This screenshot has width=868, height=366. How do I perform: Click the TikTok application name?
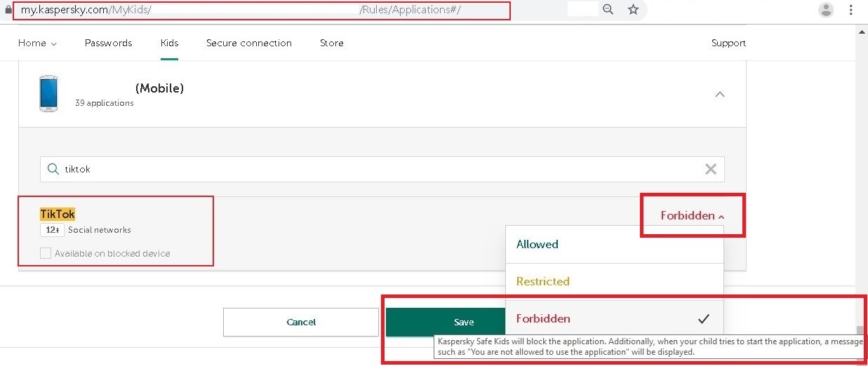click(x=58, y=214)
